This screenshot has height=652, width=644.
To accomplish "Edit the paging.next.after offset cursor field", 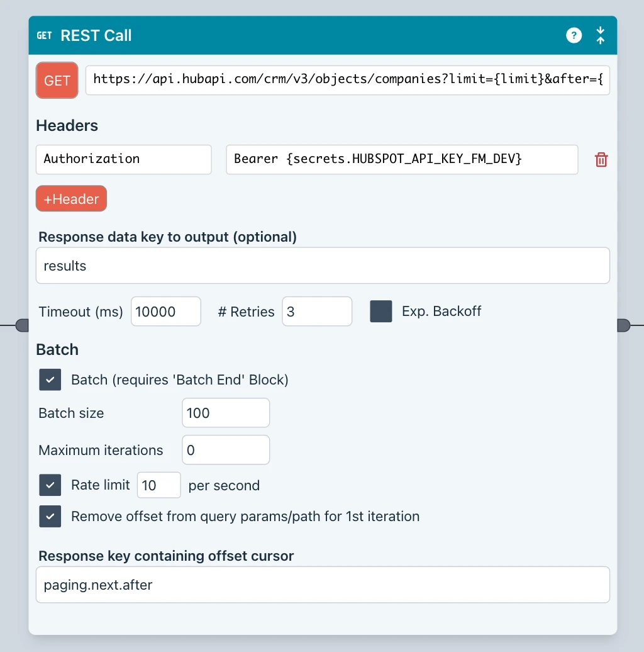I will [322, 585].
